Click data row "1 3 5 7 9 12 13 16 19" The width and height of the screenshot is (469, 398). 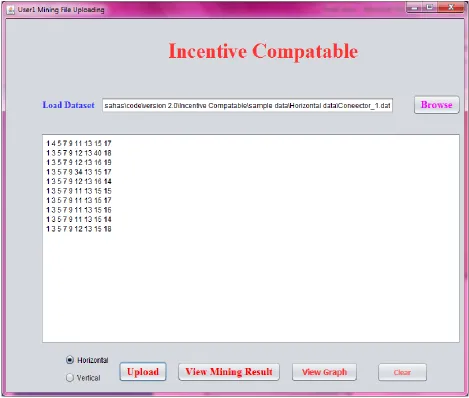tap(79, 162)
